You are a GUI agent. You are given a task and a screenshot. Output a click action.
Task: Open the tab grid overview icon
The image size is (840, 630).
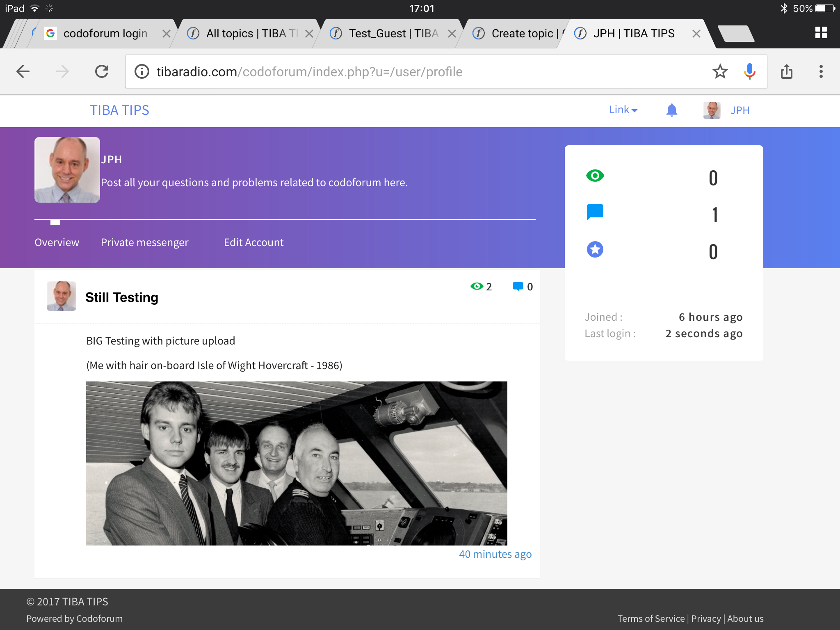821,33
